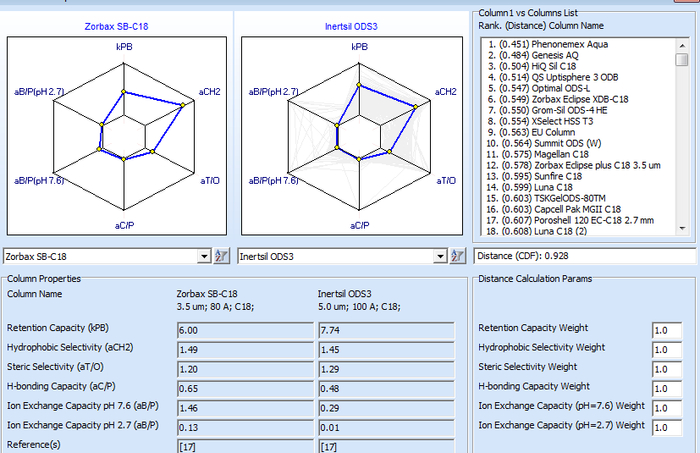Click Inertsil pH 2.7 value 0.01 field

point(386,428)
